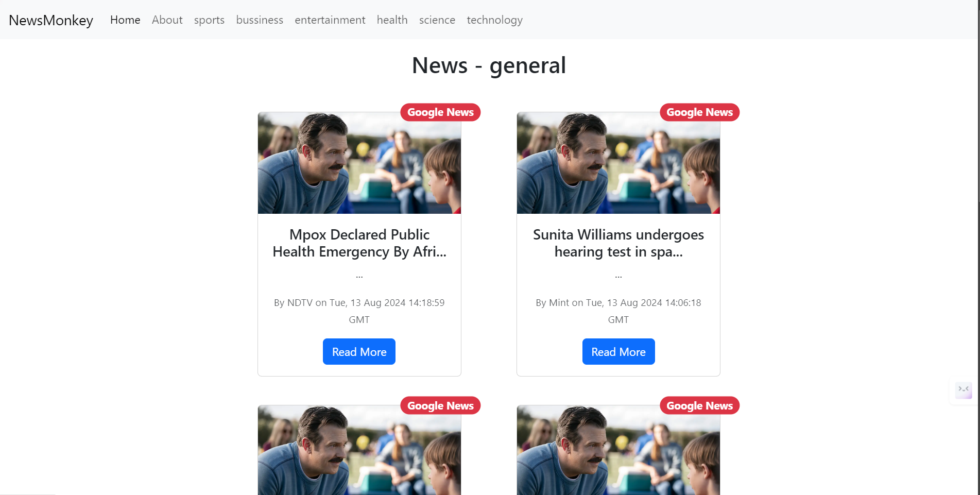Click Google News badge on Sunita Williams card

699,112
